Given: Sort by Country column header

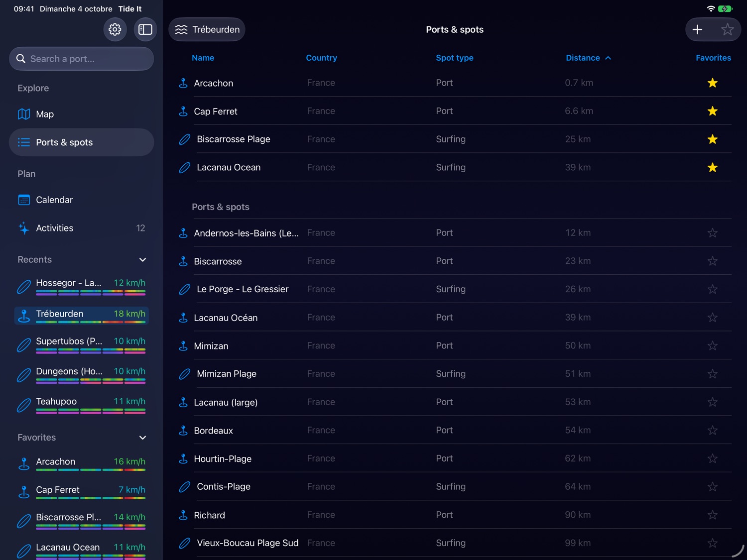Looking at the screenshot, I should (x=321, y=58).
